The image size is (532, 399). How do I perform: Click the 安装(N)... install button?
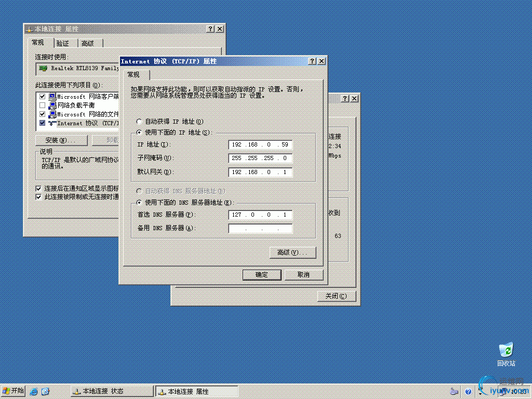tap(61, 140)
